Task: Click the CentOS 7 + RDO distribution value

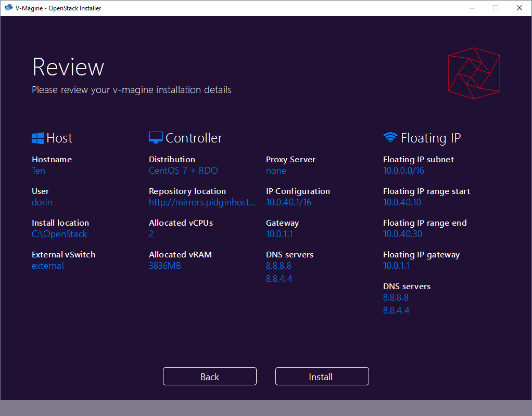Action: pos(183,171)
